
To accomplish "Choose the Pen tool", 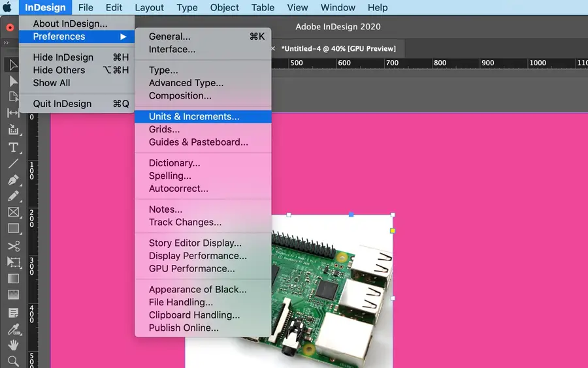I will pos(13,180).
